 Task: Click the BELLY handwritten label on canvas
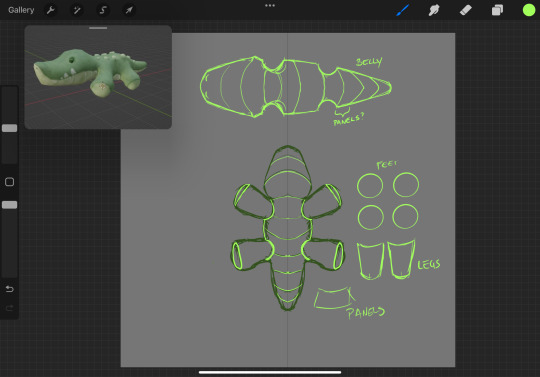coord(369,62)
